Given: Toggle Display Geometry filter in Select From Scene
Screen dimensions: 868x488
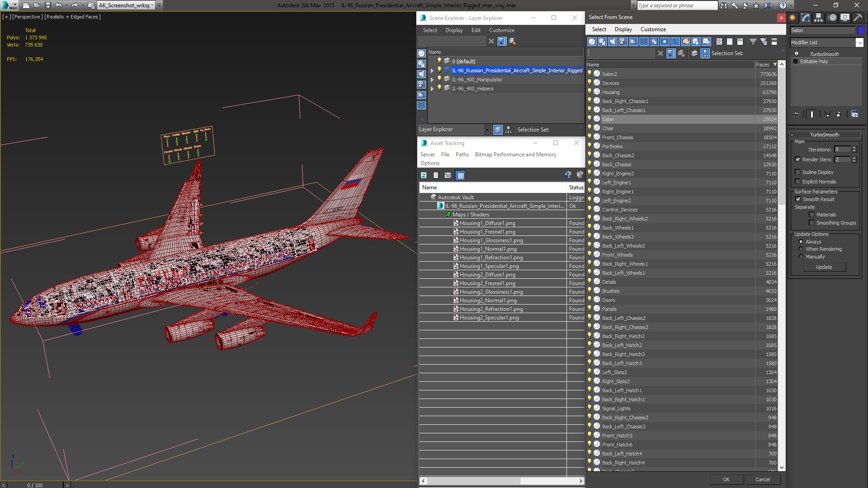Looking at the screenshot, I should point(592,42).
